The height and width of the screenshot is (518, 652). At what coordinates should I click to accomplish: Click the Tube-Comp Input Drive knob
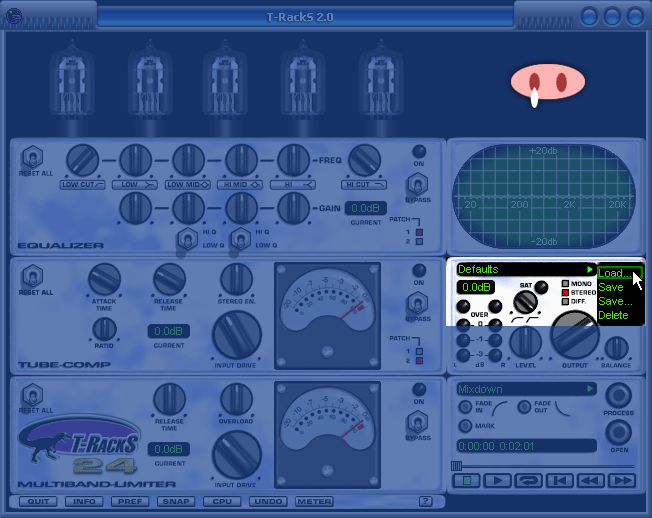point(237,335)
